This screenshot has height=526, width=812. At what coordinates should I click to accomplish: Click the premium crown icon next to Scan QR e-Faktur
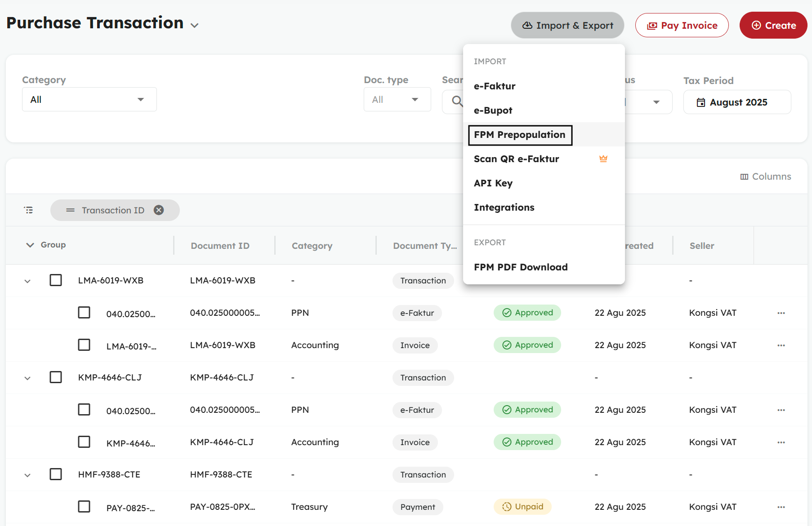pyautogui.click(x=603, y=159)
